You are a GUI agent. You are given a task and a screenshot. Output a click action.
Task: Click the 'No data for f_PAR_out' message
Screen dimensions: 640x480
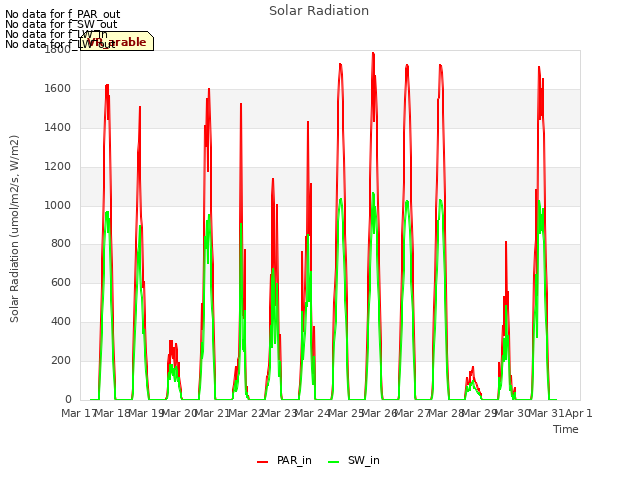pyautogui.click(x=62, y=15)
